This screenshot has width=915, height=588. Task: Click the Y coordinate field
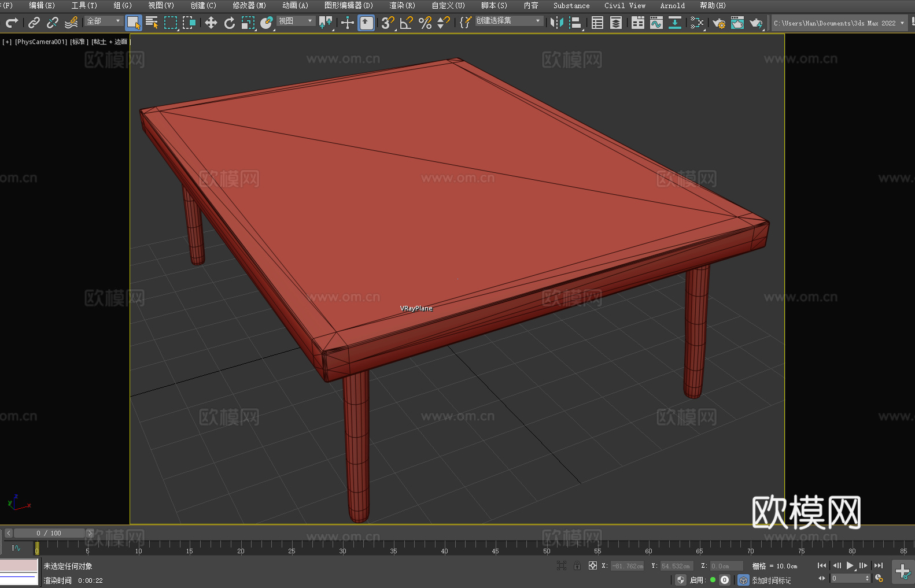click(x=676, y=566)
